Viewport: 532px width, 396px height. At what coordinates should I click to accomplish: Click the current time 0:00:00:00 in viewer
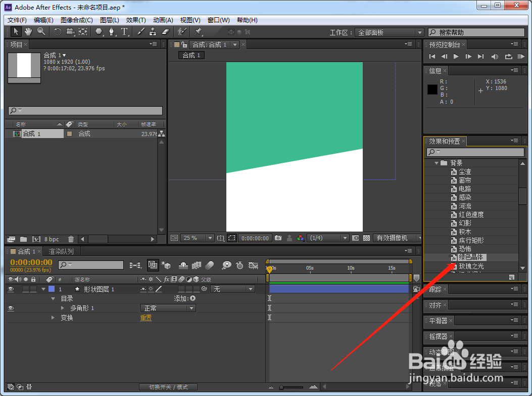tap(255, 238)
